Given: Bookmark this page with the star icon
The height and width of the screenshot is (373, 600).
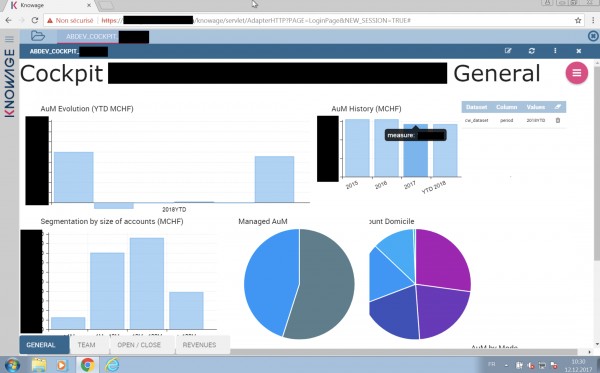Looking at the screenshot, I should (x=578, y=21).
